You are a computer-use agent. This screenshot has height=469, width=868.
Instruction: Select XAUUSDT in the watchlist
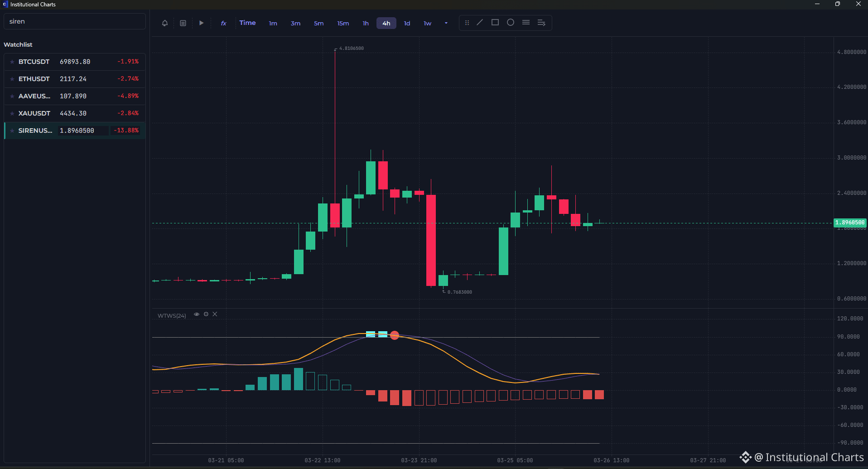[75, 113]
